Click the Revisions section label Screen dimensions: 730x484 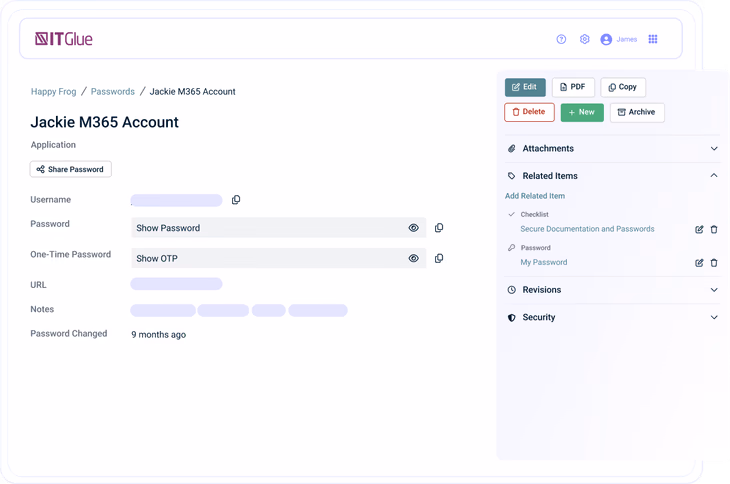541,290
